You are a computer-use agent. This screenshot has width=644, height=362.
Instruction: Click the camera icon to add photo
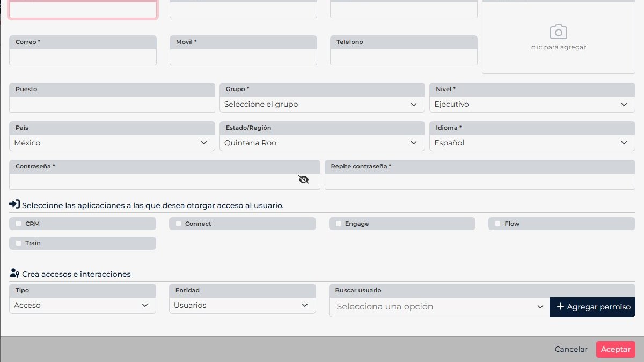(x=559, y=32)
